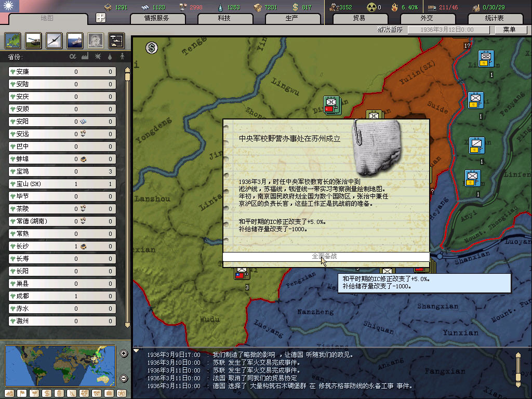Sort provinces by manpower figure icon
The image size is (532, 399).
point(122,56)
